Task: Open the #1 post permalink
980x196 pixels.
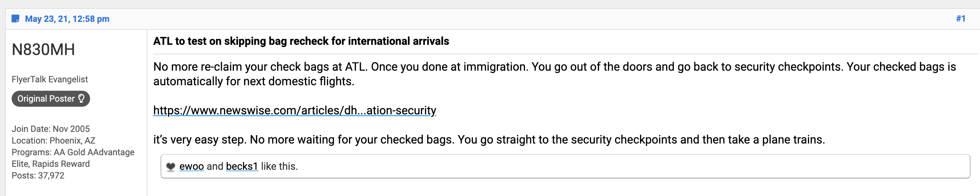Action: (961, 18)
